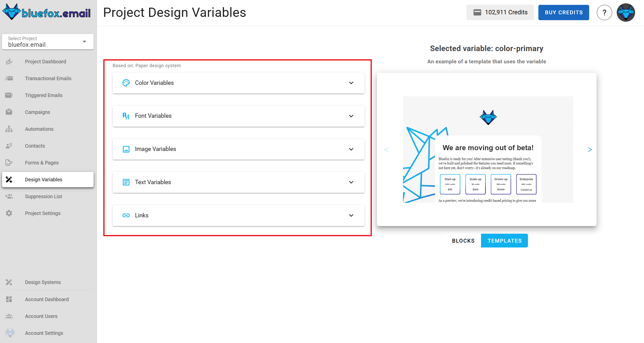The image size is (644, 343).
Task: Click the Text Variables document icon
Action: coord(126,182)
